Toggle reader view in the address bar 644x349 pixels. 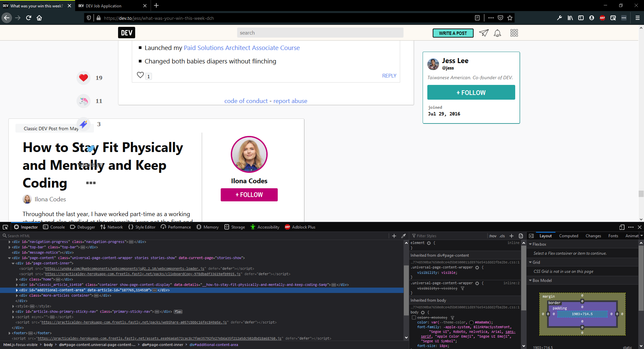477,18
